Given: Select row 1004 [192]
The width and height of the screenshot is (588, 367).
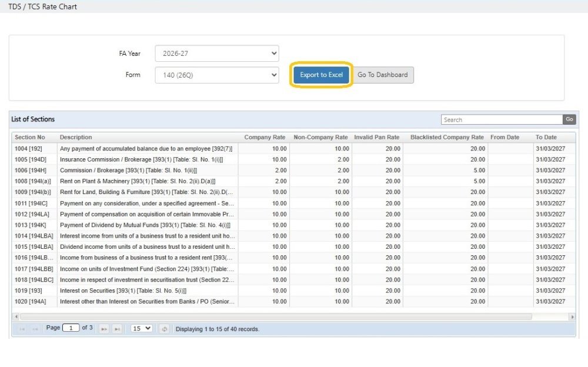Looking at the screenshot, I should [293, 149].
